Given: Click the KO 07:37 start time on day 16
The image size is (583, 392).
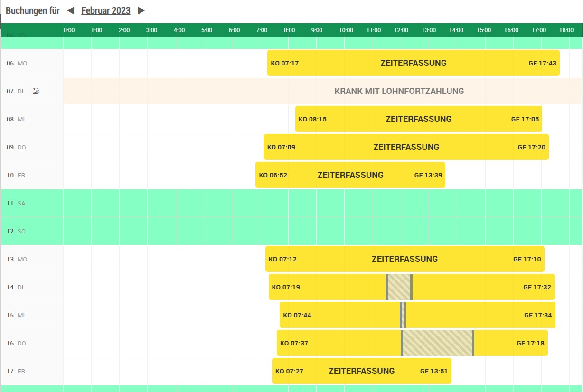Looking at the screenshot, I should pyautogui.click(x=294, y=343).
